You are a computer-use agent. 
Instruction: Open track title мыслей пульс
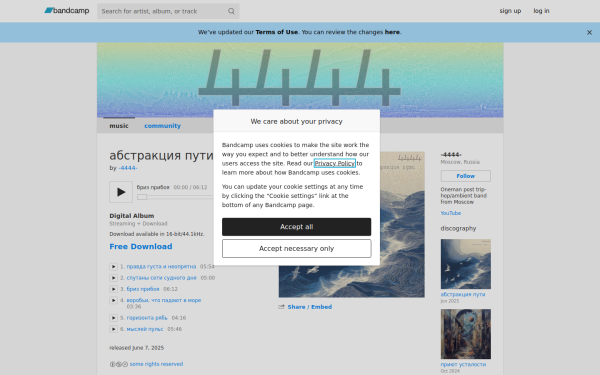[x=145, y=329]
